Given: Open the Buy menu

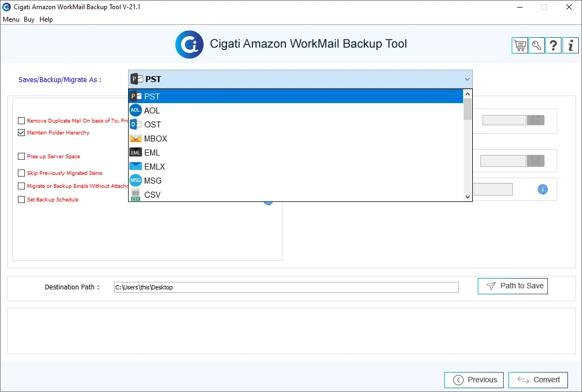Looking at the screenshot, I should click(x=29, y=19).
